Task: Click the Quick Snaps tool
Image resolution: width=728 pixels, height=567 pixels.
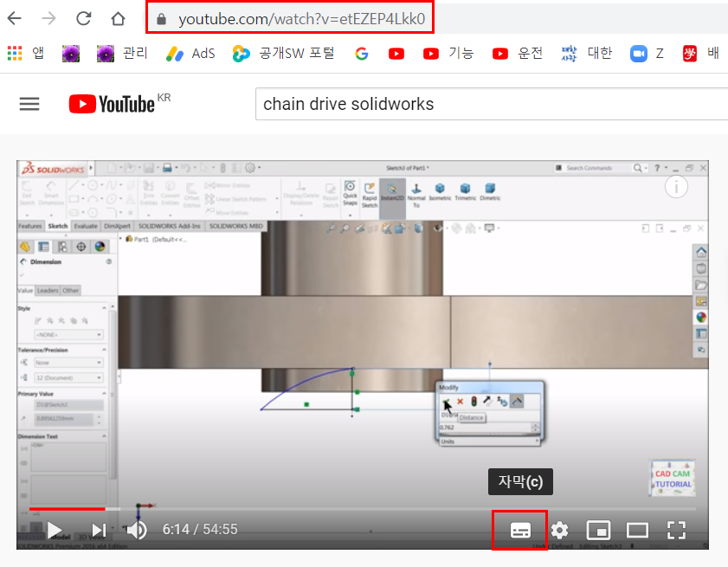Action: coord(350,193)
